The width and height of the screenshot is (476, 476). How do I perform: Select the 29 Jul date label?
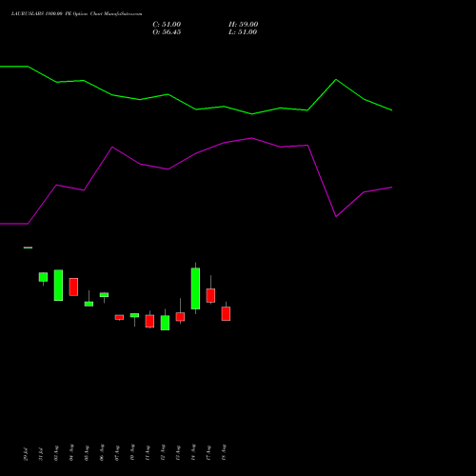coord(26,454)
